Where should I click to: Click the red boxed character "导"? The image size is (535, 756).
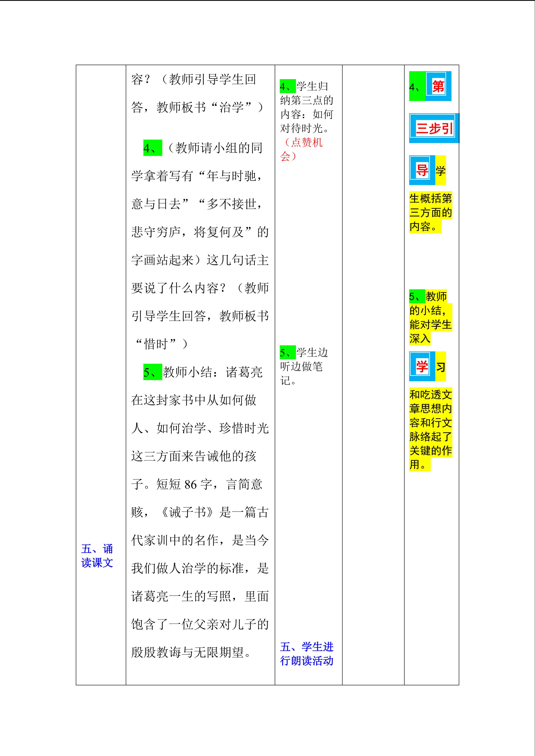pos(422,170)
